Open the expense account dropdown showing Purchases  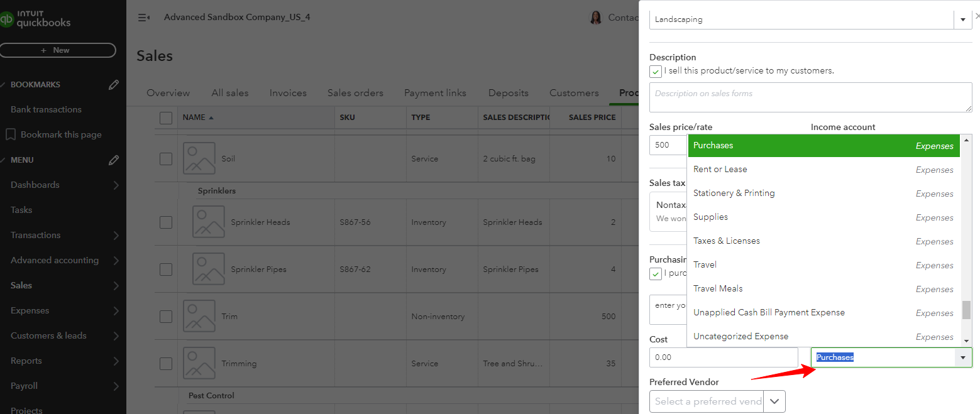coord(962,357)
